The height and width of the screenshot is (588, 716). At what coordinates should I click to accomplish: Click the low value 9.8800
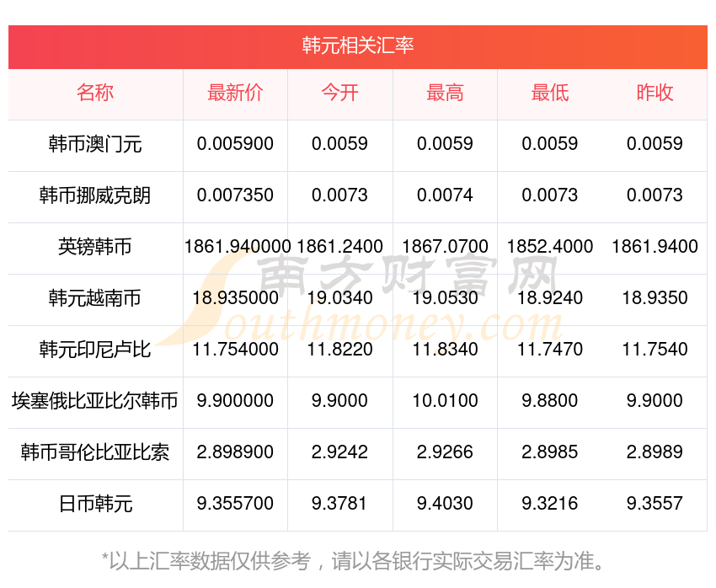click(x=550, y=401)
